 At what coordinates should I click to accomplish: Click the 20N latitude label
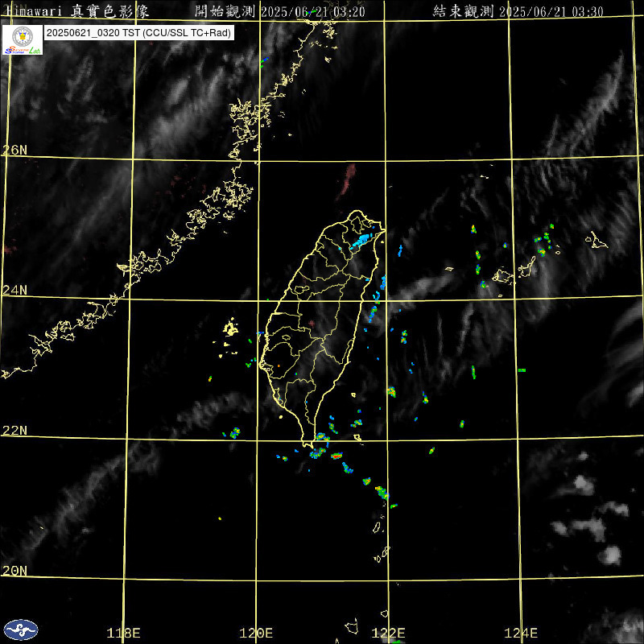(x=14, y=571)
